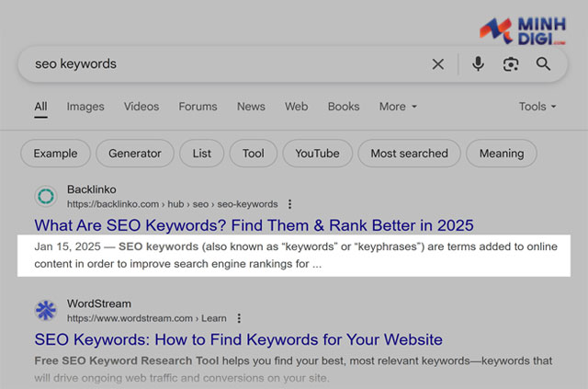This screenshot has height=389, width=588.
Task: Apply the Example filter chip
Action: point(55,154)
